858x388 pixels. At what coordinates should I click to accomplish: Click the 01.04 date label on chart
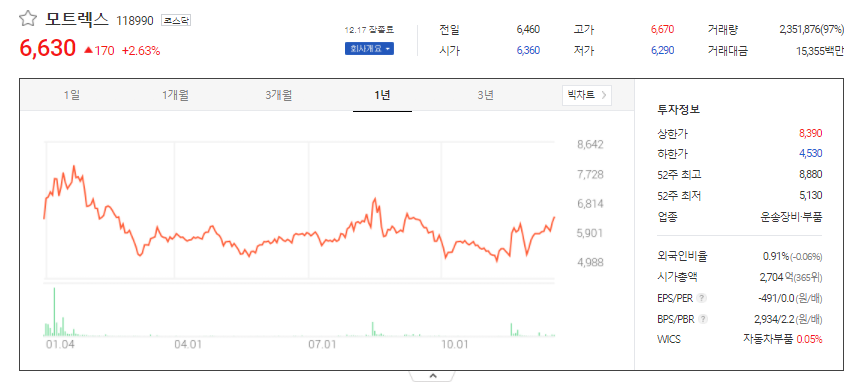(61, 345)
